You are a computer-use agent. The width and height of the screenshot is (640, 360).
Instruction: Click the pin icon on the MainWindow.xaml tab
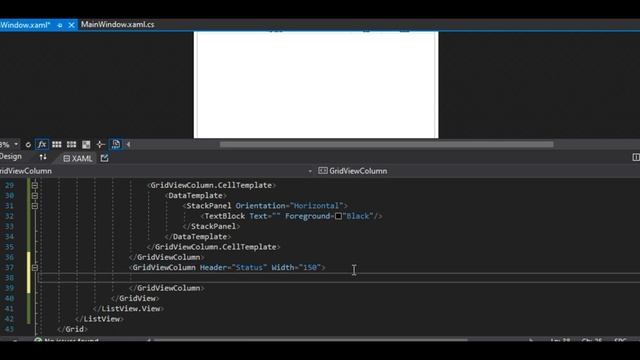60,25
